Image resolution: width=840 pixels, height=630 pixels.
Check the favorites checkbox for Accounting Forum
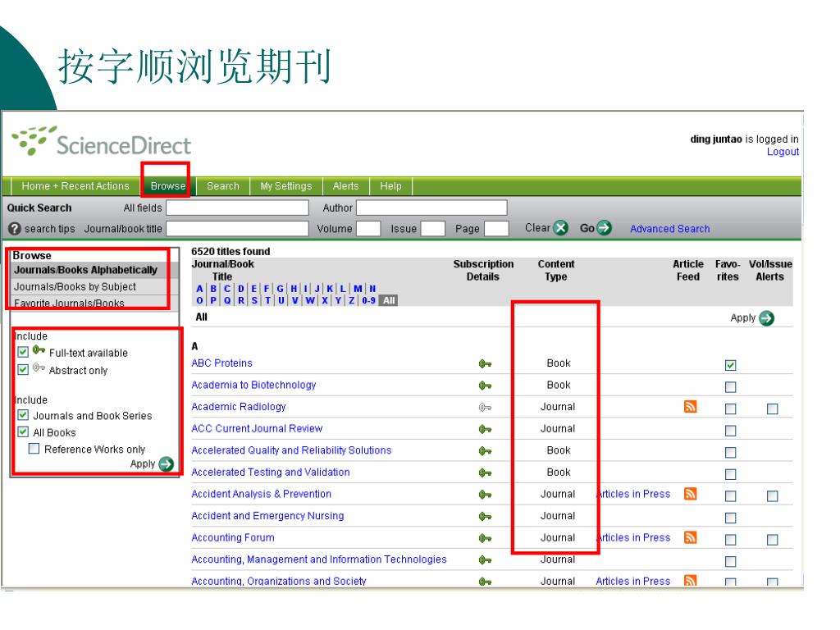click(x=730, y=540)
